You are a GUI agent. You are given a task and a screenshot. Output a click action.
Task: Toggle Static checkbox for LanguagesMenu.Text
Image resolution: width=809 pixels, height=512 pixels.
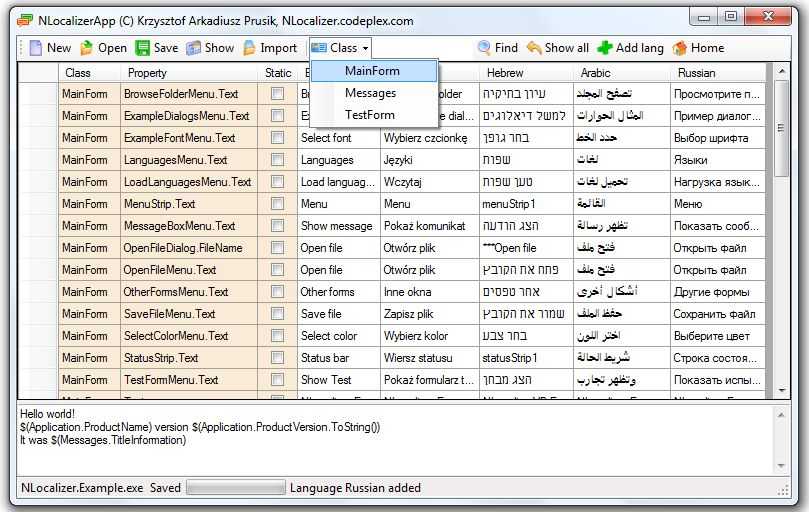(x=278, y=159)
